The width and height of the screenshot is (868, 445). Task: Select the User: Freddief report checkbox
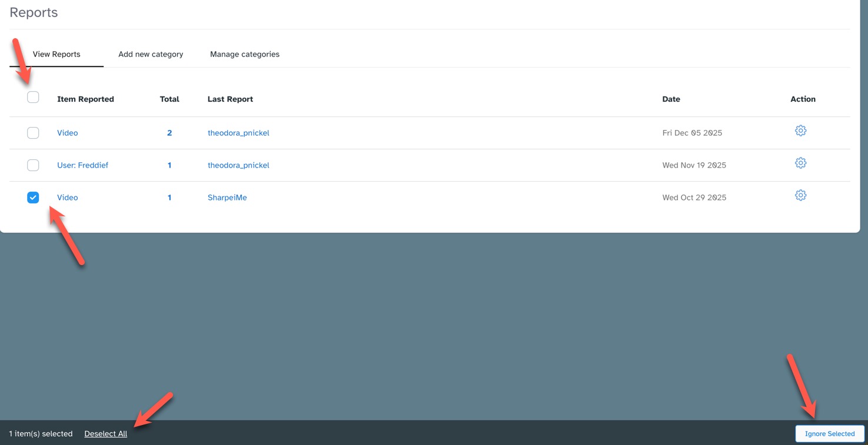(33, 165)
